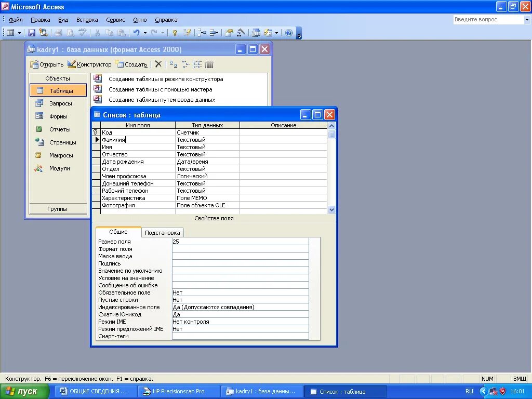Click the Insert Rows toolbar icon

tap(202, 33)
